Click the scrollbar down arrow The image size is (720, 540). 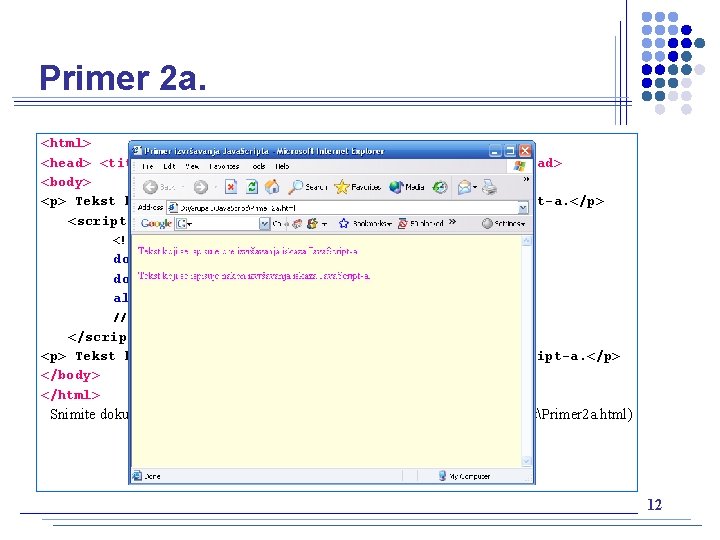coord(527,461)
